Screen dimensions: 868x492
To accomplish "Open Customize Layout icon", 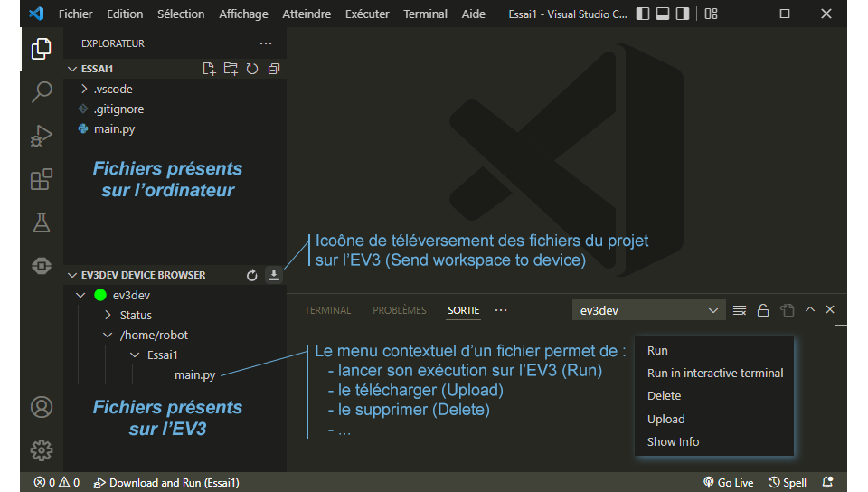I will pos(711,14).
